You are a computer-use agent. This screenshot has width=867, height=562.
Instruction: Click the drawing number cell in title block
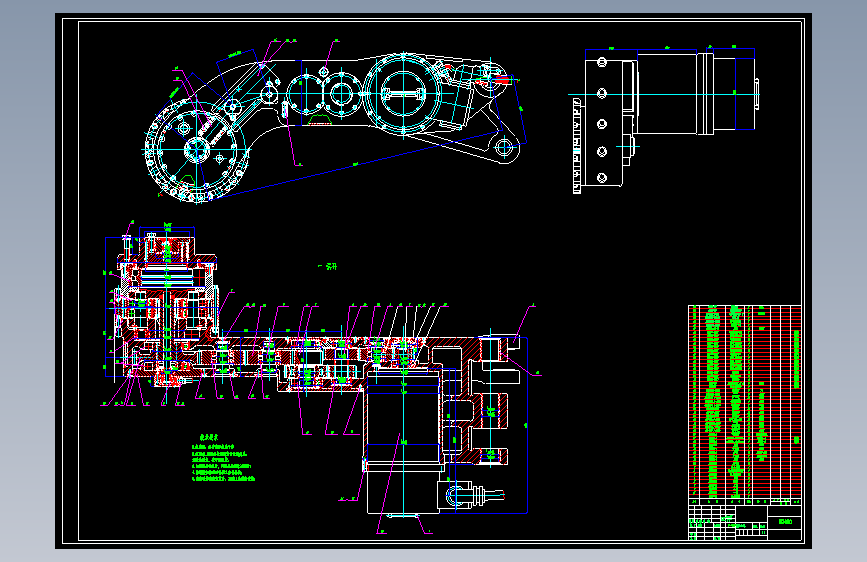tap(785, 522)
